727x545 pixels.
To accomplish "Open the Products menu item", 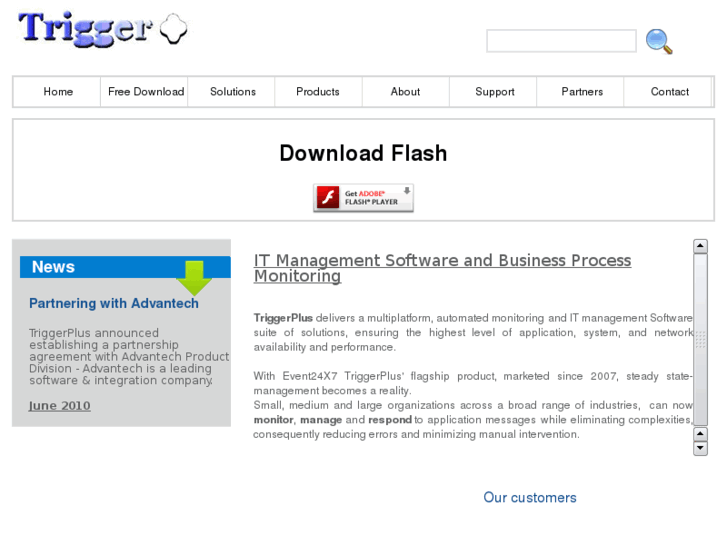I will (318, 92).
